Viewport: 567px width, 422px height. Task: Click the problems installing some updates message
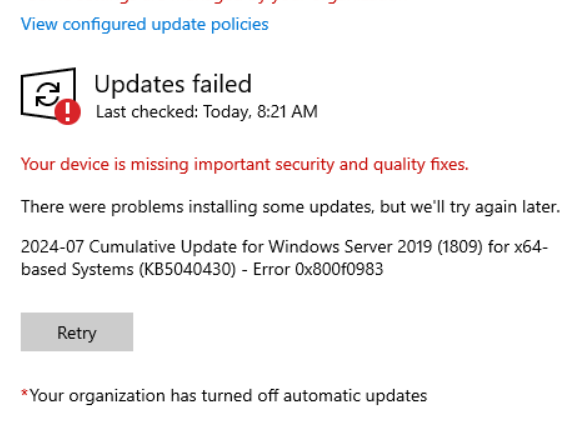tap(290, 207)
